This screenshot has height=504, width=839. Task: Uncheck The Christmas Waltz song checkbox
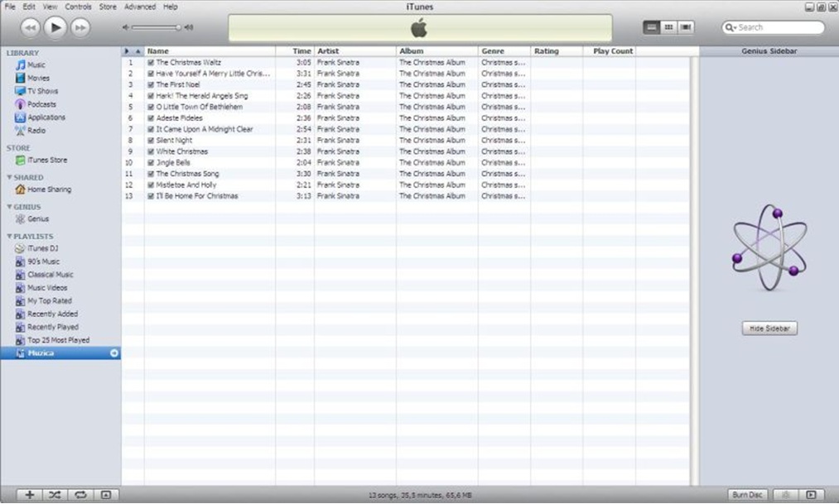(x=151, y=62)
